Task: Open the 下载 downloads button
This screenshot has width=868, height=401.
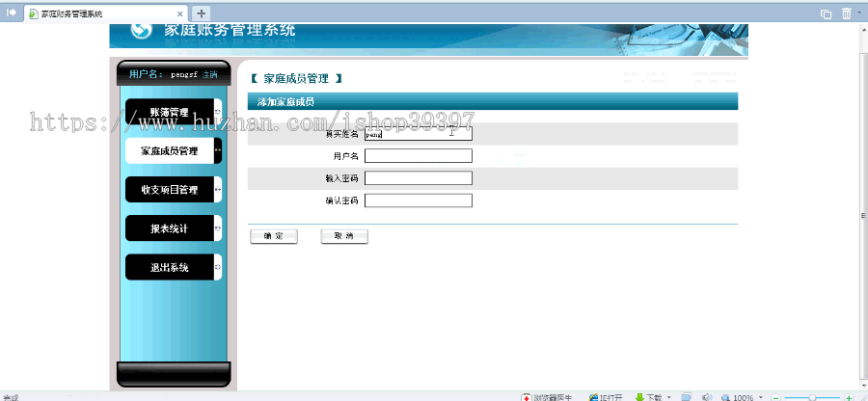Action: (648, 397)
